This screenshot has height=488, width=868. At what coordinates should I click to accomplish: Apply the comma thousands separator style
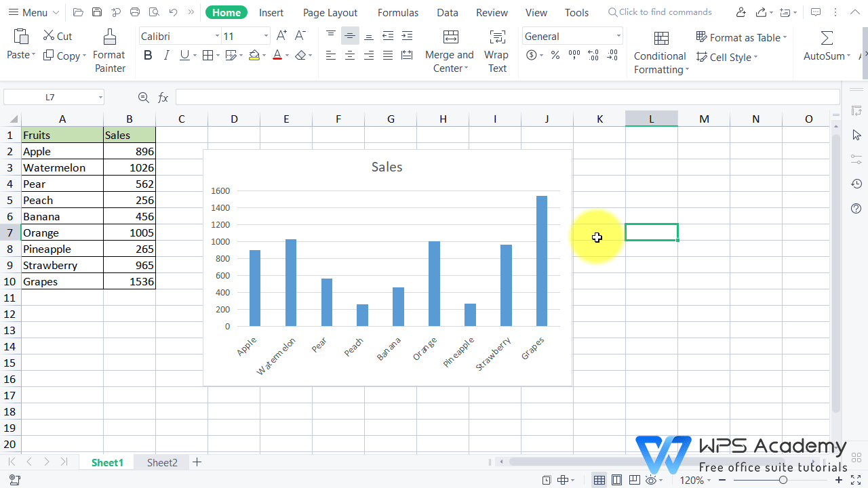click(574, 56)
